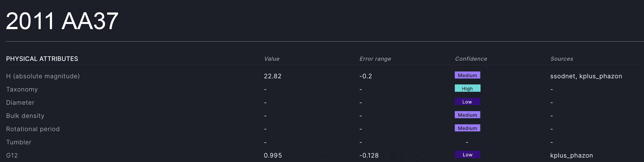Click the -0.128 error range value
644x162 pixels.
369,156
